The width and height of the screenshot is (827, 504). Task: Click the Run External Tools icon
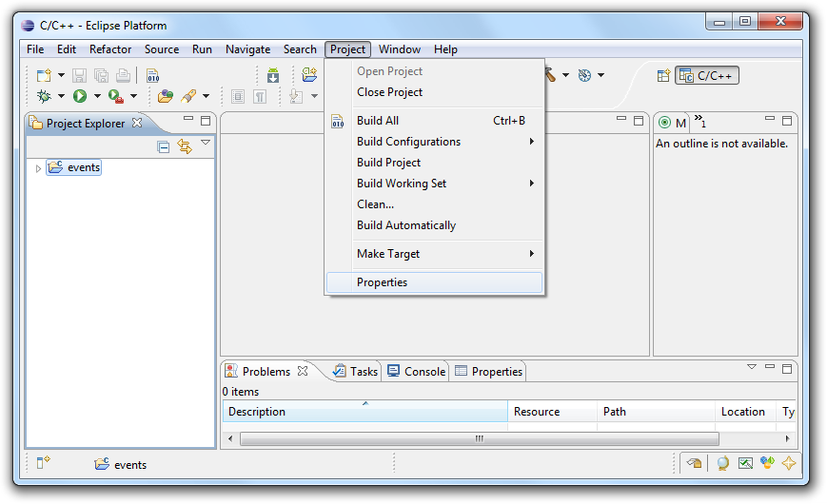pos(115,96)
